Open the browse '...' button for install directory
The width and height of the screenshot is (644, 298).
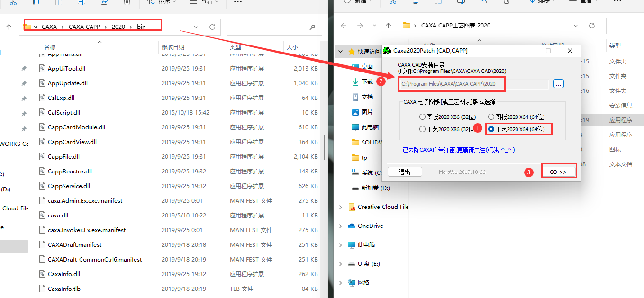tap(558, 84)
